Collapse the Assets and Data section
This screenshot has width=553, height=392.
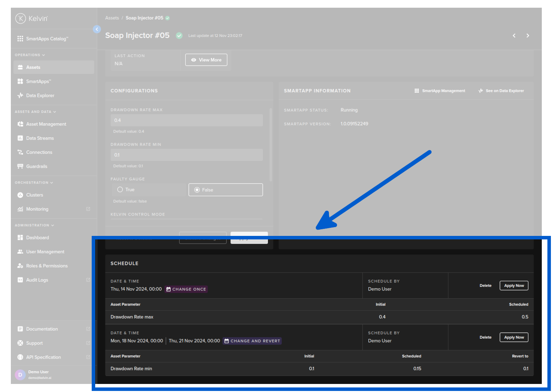35,112
